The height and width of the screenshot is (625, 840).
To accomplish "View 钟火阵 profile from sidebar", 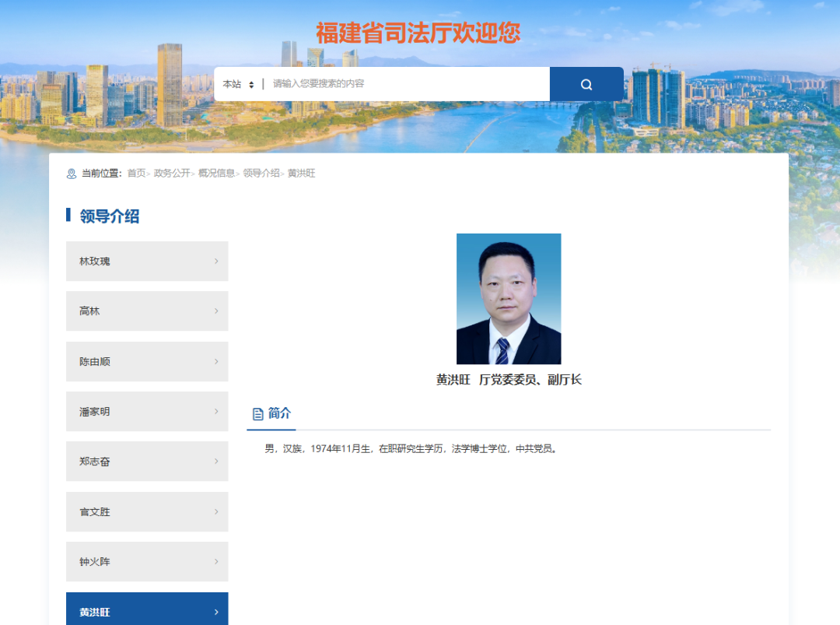I will [147, 562].
